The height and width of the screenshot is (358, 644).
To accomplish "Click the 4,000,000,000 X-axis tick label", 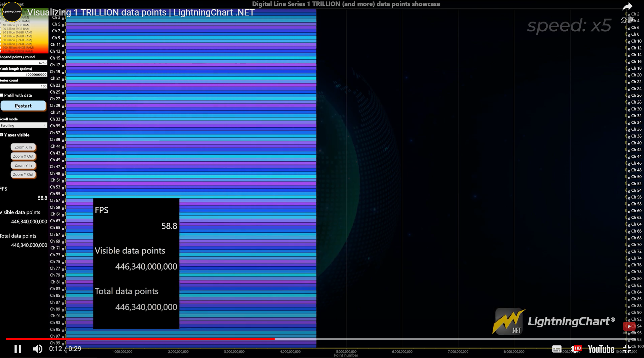I will pos(290,352).
